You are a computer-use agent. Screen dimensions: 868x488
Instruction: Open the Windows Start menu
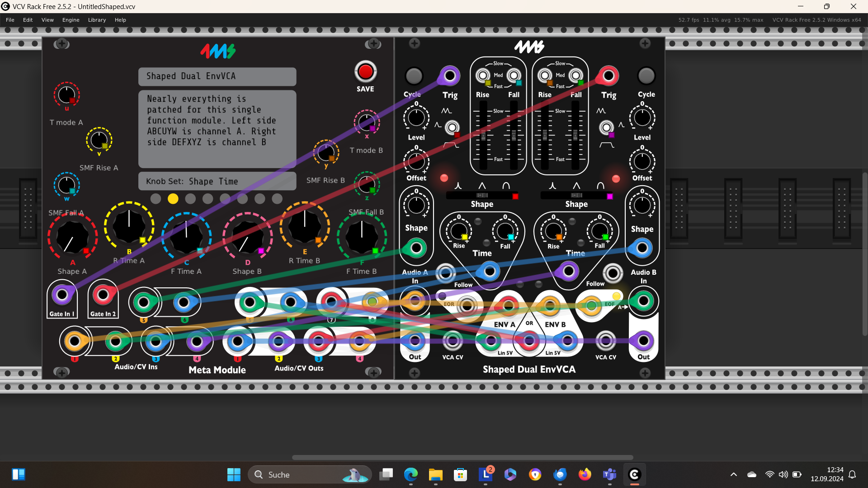point(234,474)
